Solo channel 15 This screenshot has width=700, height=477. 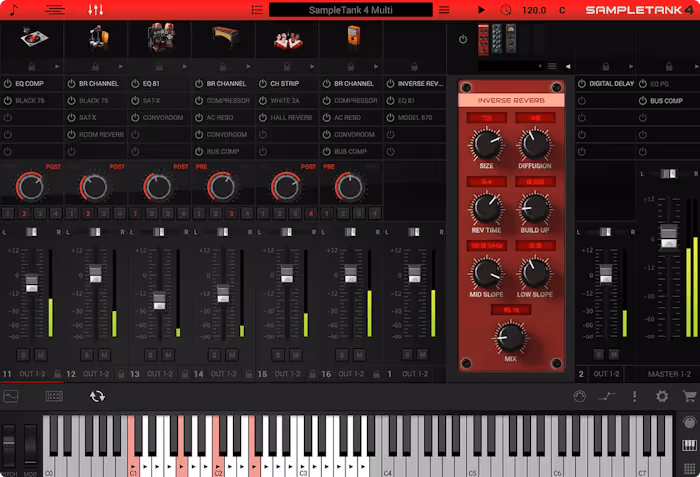(278, 356)
